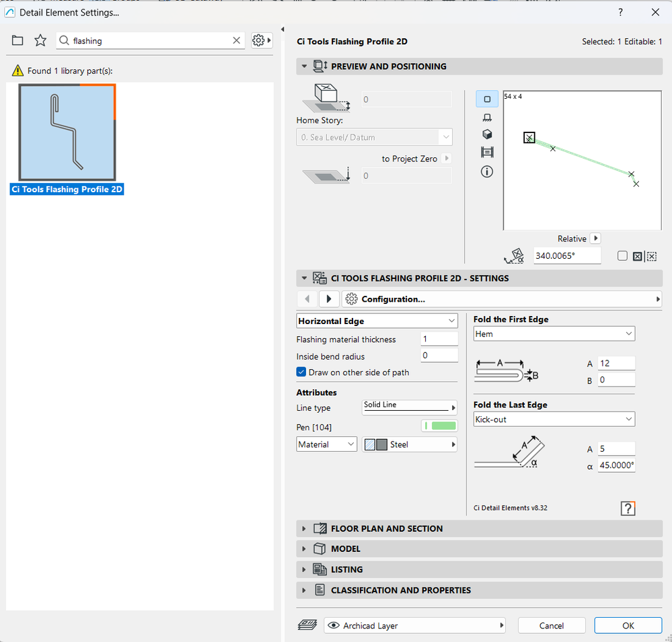Uncheck Draw on other side of path
The width and height of the screenshot is (672, 642).
[x=301, y=372]
